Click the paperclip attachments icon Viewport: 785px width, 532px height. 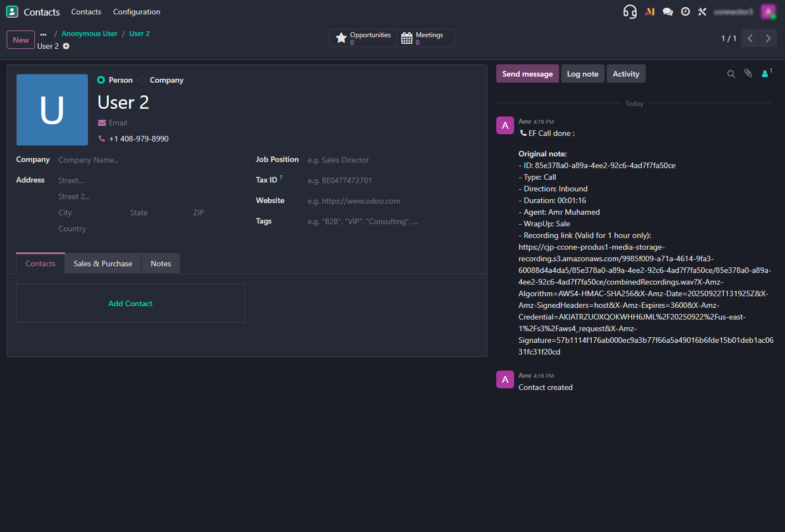[x=748, y=73]
